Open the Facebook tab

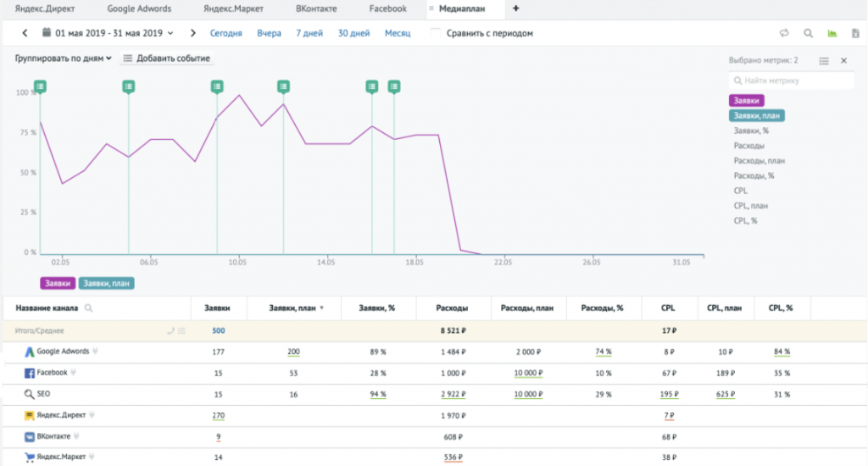point(387,8)
